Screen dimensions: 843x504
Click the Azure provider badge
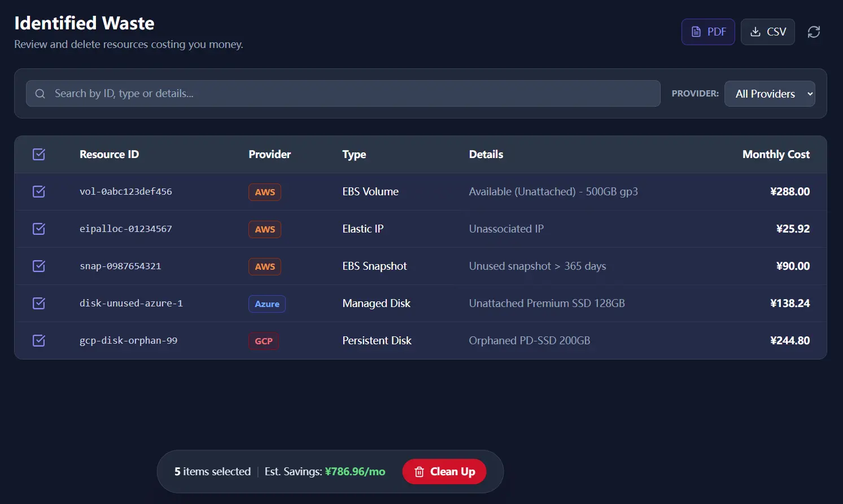pyautogui.click(x=267, y=304)
